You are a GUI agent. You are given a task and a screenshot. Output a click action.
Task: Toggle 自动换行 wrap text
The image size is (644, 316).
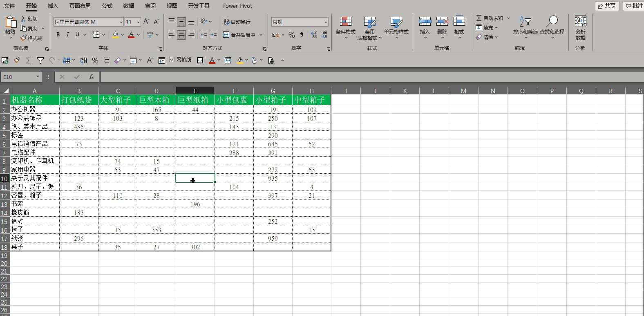237,22
